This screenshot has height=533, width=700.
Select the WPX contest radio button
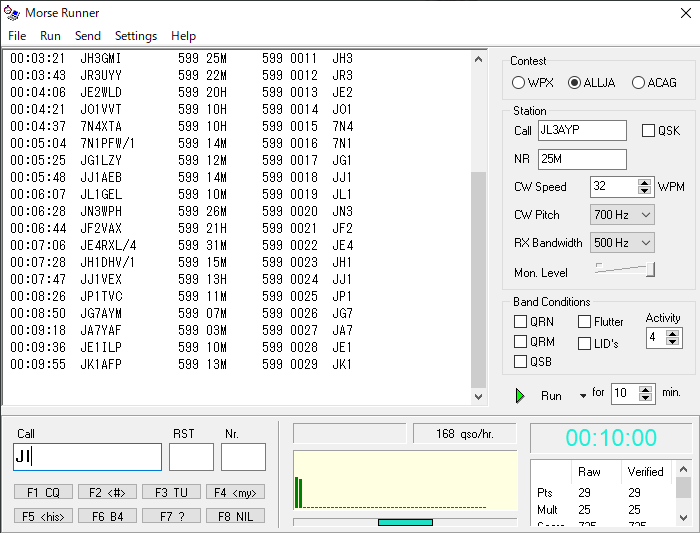point(519,83)
